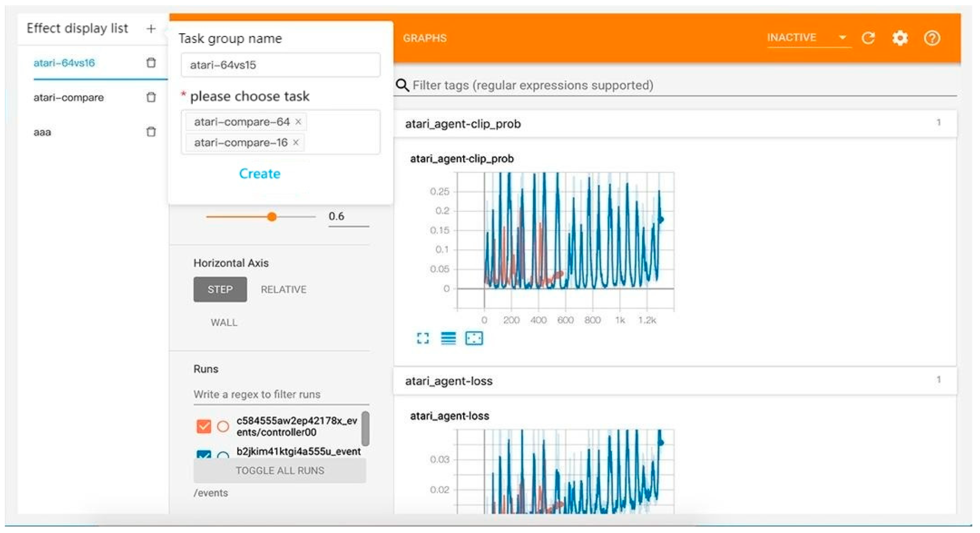Viewport: 980px width, 533px height.
Task: Uncheck the c584555aw2ep42178x run checkbox
Action: 203,426
